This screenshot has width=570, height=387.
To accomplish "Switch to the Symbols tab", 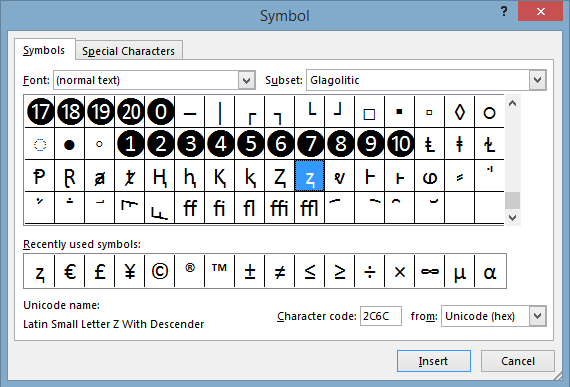I will click(x=44, y=50).
